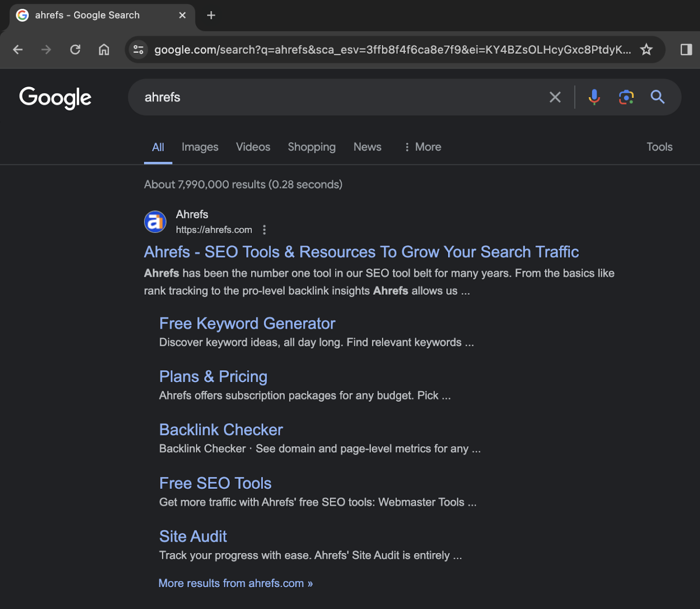Open Google Lens image search
The image size is (700, 609).
(626, 97)
